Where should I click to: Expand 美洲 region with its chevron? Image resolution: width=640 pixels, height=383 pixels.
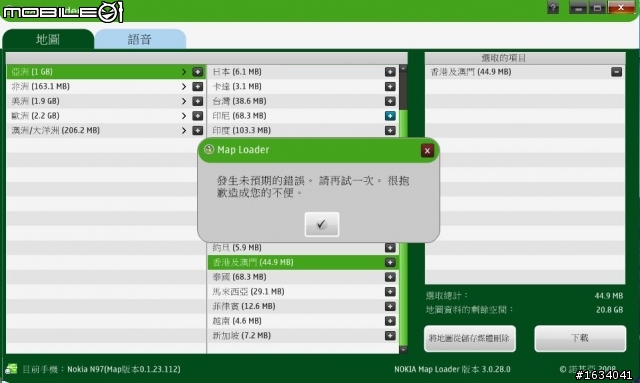tap(184, 101)
